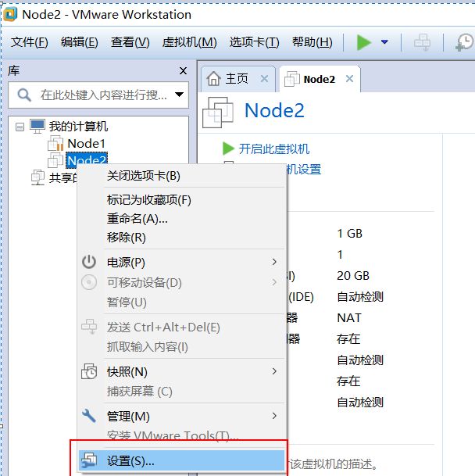Image resolution: width=475 pixels, height=476 pixels.
Task: Click the power icon beside 电源(P)
Action: pos(89,262)
